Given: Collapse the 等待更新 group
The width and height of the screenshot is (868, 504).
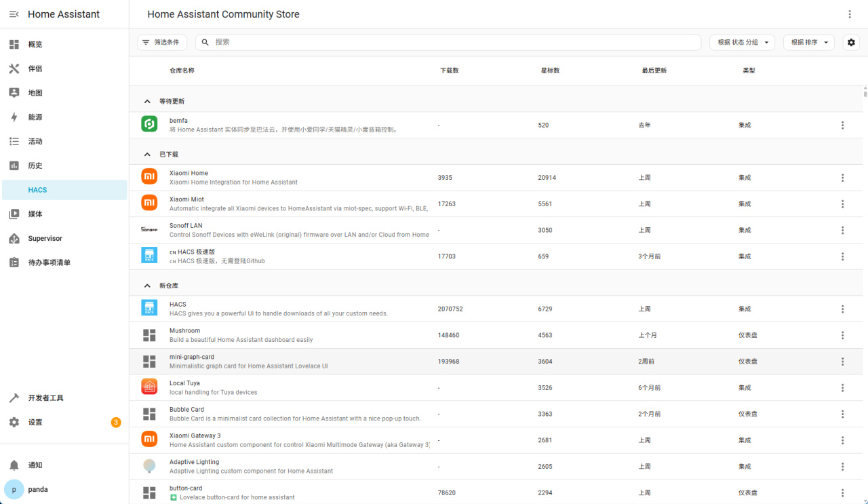Looking at the screenshot, I should tap(147, 101).
